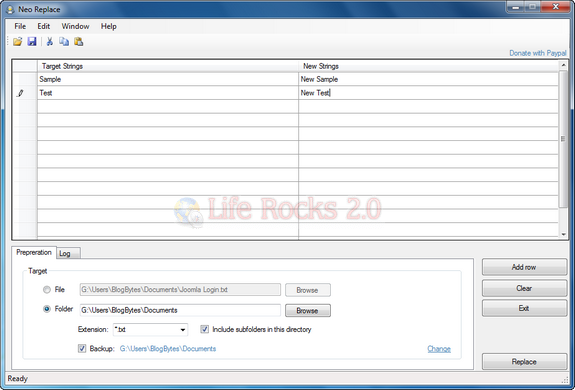Select the Folder target radio button
The width and height of the screenshot is (575, 390).
coord(47,309)
